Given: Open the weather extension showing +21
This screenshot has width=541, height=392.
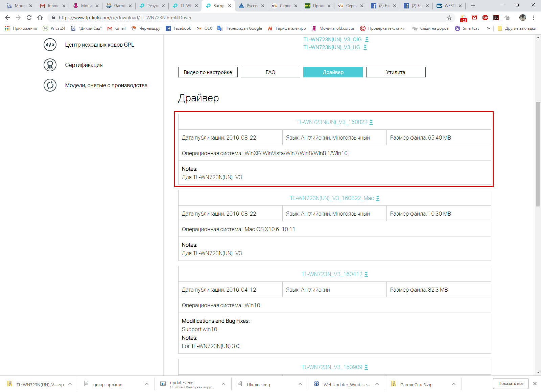Looking at the screenshot, I should click(464, 18).
